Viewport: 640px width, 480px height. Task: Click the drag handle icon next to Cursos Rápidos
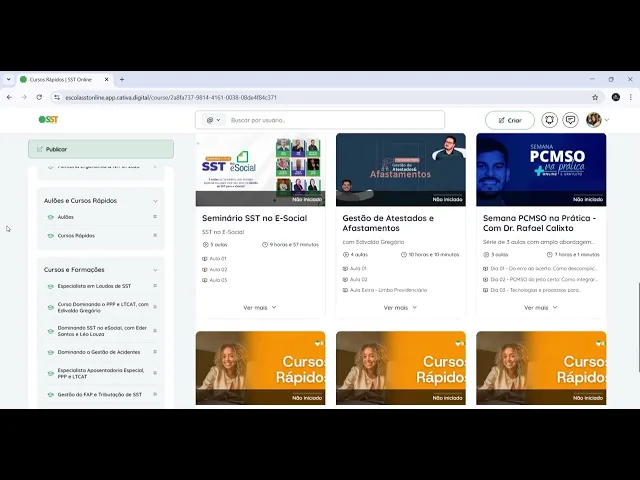point(155,235)
